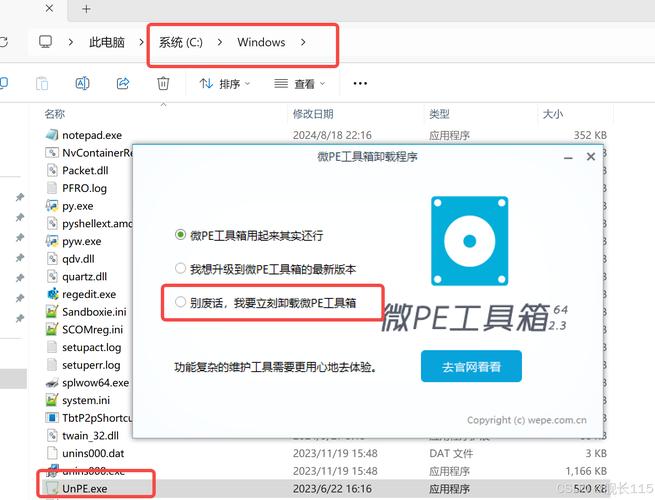Select the regedit.exe file name
Screen dimensions: 655x500
pyautogui.click(x=89, y=294)
